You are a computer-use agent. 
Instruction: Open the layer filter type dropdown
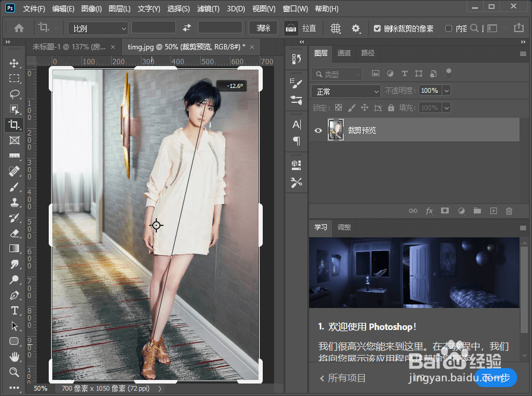(336, 74)
